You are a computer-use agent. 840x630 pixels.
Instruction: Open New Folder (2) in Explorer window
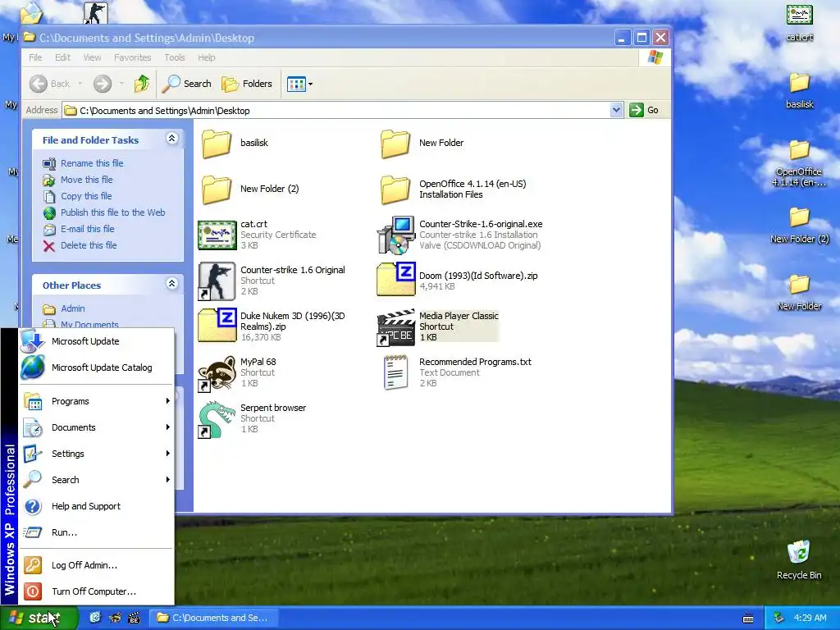pos(217,189)
